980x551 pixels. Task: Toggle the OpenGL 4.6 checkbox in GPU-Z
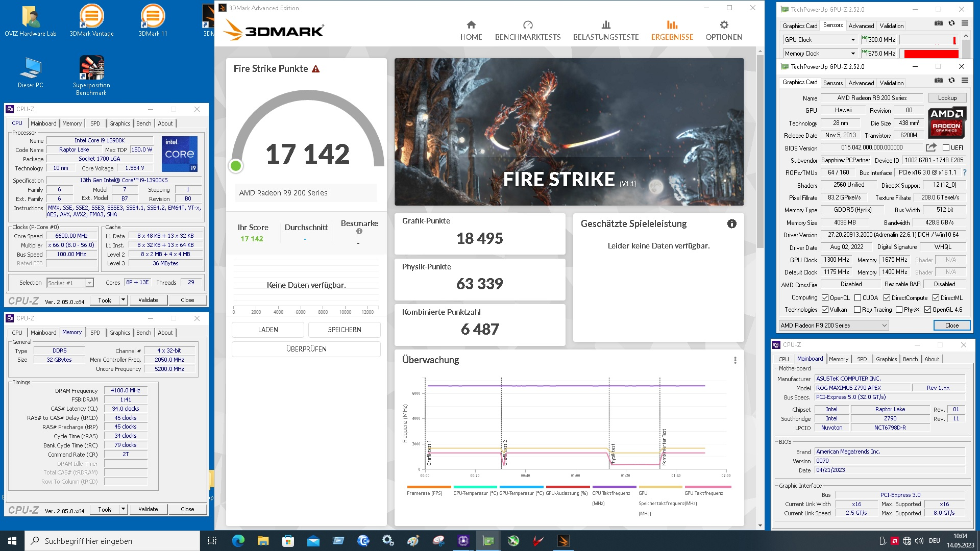927,310
